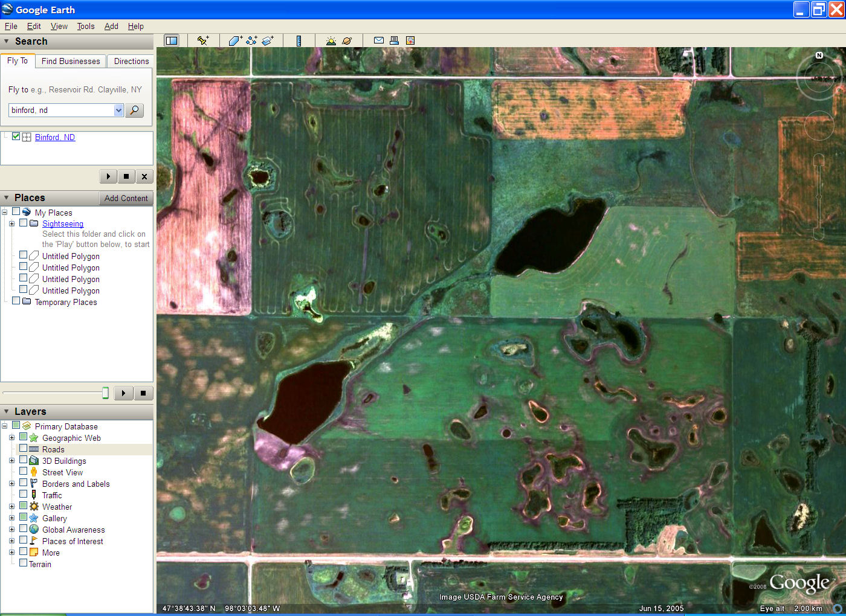This screenshot has width=846, height=616.
Task: Toggle the sunlight across landscape icon
Action: (331, 40)
